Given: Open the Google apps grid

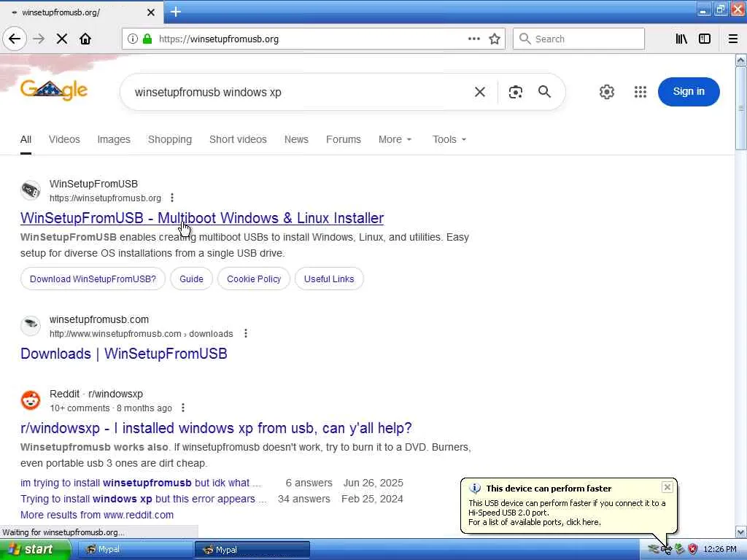Looking at the screenshot, I should (640, 92).
